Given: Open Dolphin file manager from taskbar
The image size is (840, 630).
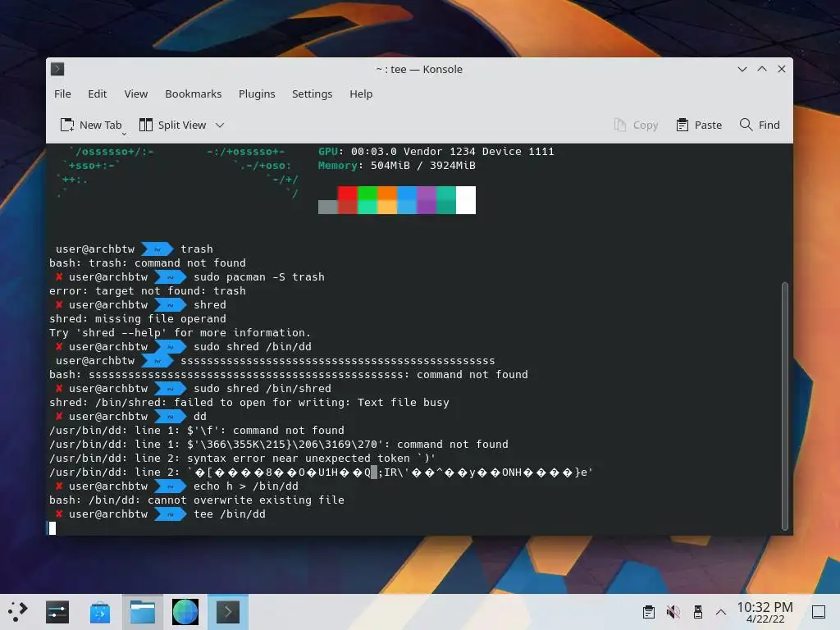Looking at the screenshot, I should pos(143,611).
